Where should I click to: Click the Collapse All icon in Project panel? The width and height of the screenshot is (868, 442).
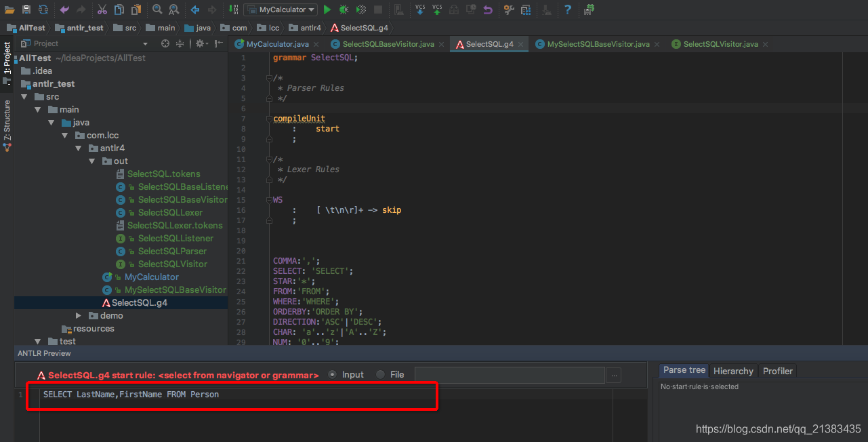(180, 43)
